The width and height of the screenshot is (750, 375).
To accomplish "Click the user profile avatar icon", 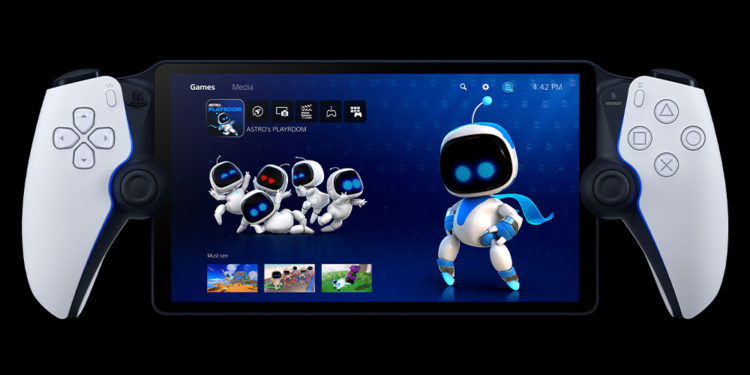I will (x=508, y=87).
